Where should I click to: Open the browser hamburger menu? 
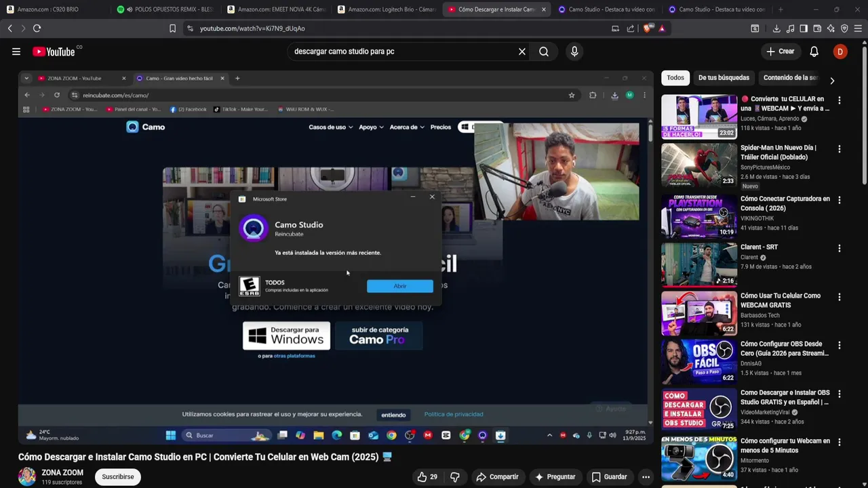(858, 28)
